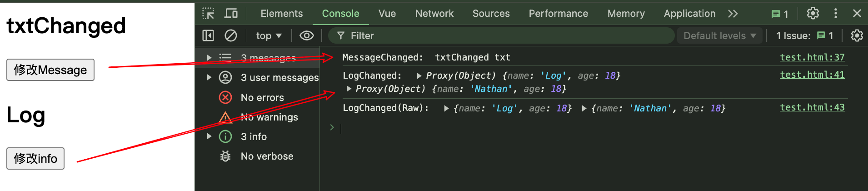Image resolution: width=868 pixels, height=191 pixels.
Task: Open the test.html:37 source link
Action: 812,57
